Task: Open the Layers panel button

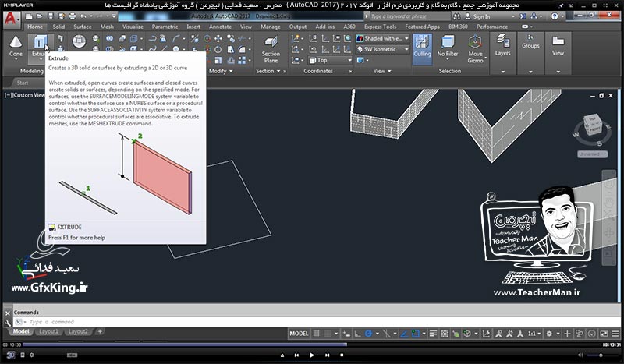Action: pyautogui.click(x=502, y=44)
